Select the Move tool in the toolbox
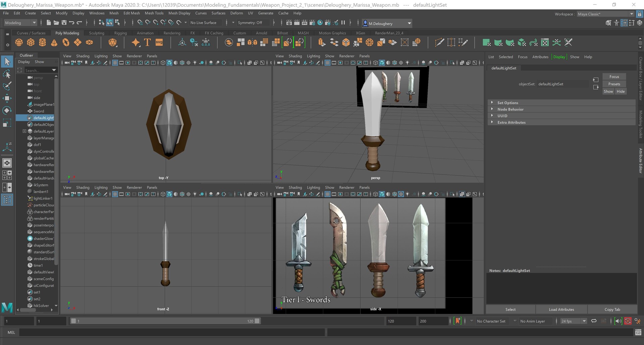The height and width of the screenshot is (345, 644). [x=7, y=98]
